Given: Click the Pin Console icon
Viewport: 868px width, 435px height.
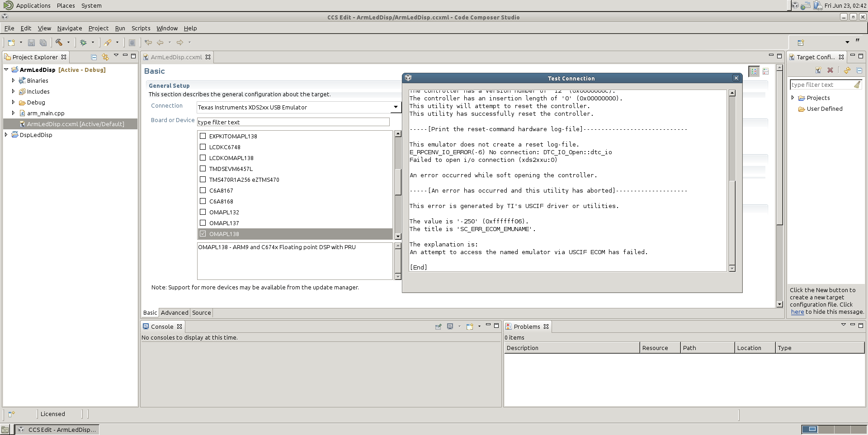Looking at the screenshot, I should click(438, 326).
